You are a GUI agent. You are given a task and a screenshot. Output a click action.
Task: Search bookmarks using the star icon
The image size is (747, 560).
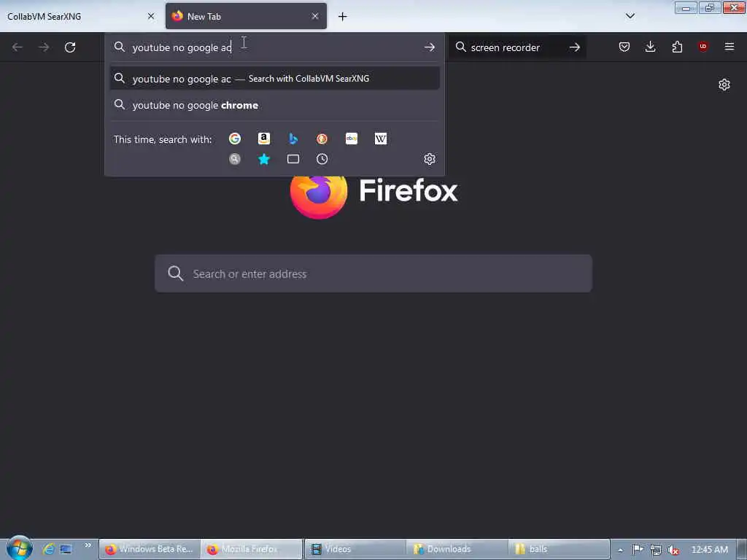click(x=264, y=159)
